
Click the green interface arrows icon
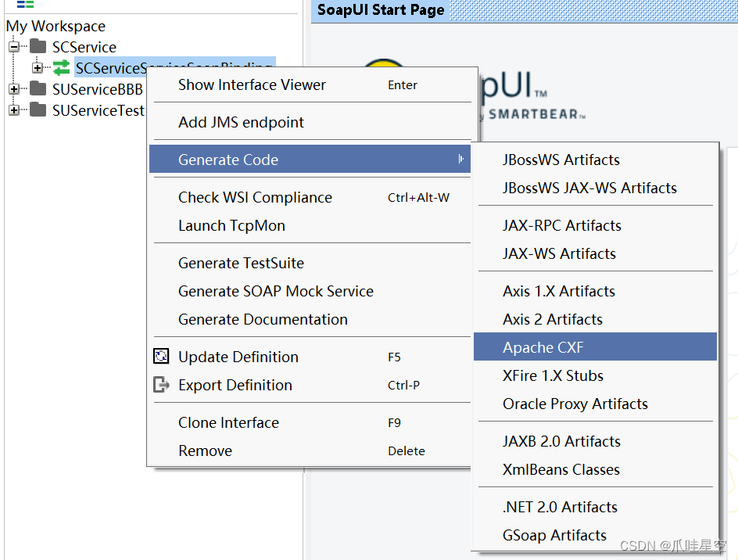tap(61, 68)
